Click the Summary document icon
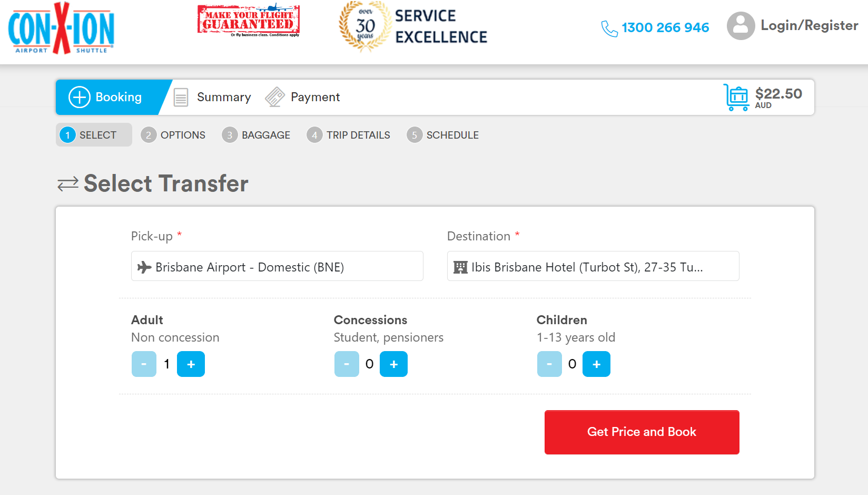This screenshot has height=495, width=868. [x=181, y=98]
